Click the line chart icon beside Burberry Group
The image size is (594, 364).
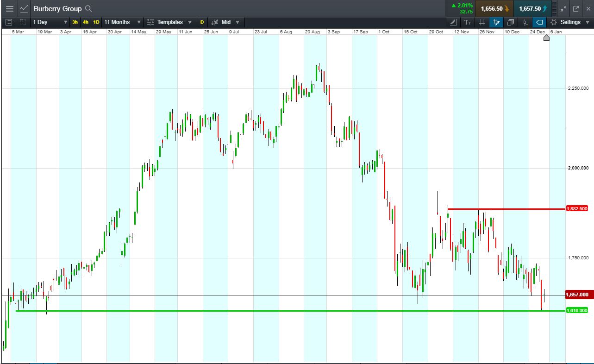point(24,8)
